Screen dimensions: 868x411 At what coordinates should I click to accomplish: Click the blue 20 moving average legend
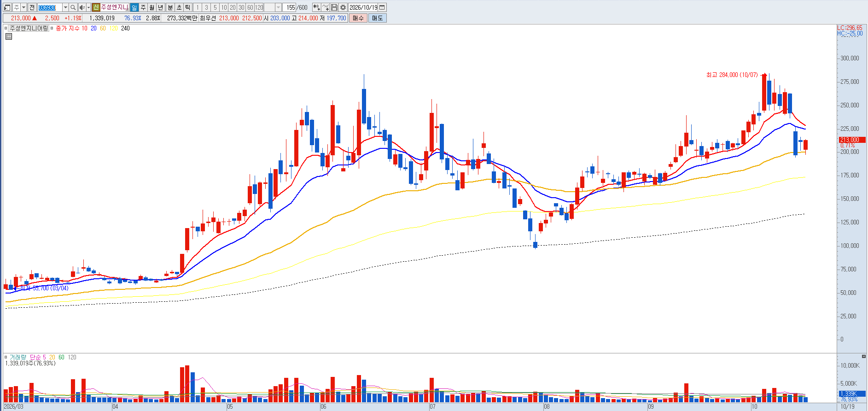pos(93,28)
